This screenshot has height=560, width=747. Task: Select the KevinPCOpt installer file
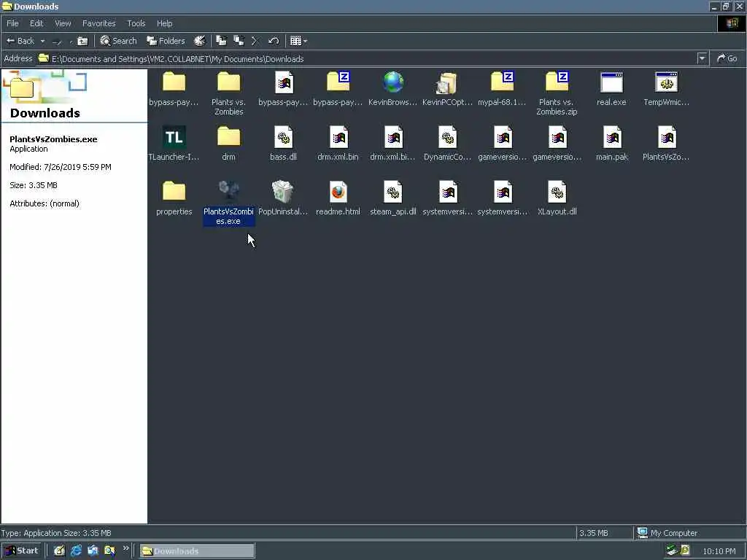(447, 89)
